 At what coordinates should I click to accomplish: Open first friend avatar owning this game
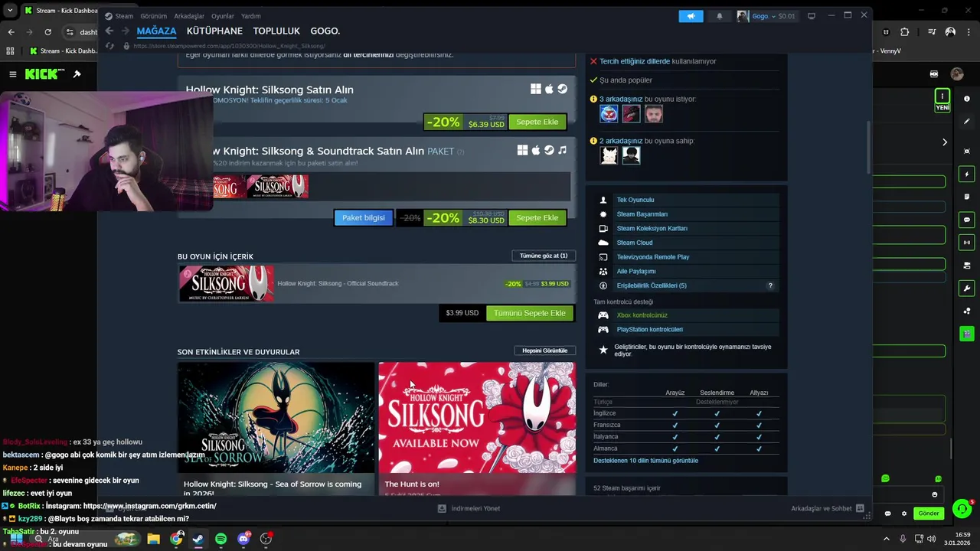[609, 155]
